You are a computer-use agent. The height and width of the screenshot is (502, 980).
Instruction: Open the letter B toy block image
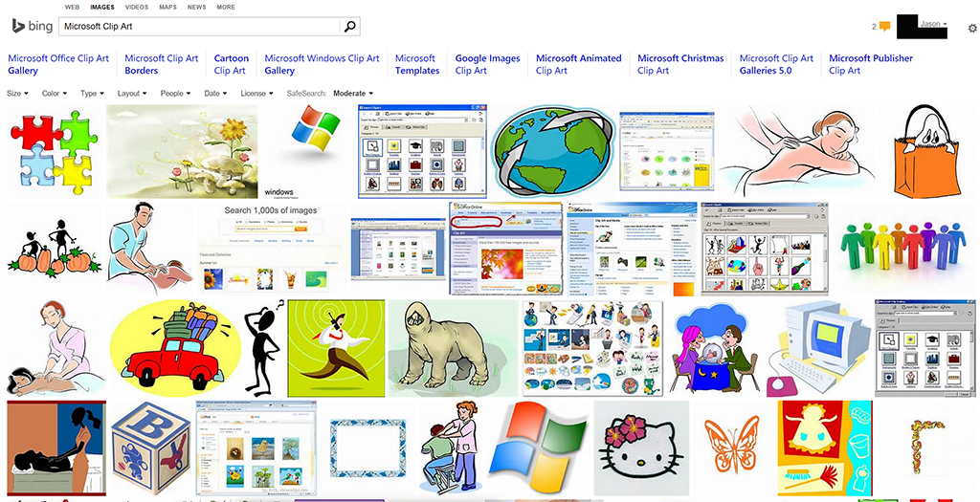point(150,448)
